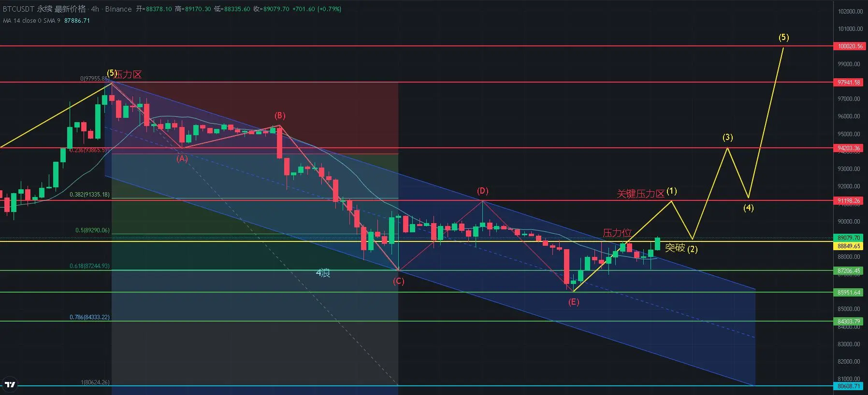Image resolution: width=868 pixels, height=395 pixels.
Task: Click the 102000.00 price axis tick
Action: pos(850,12)
